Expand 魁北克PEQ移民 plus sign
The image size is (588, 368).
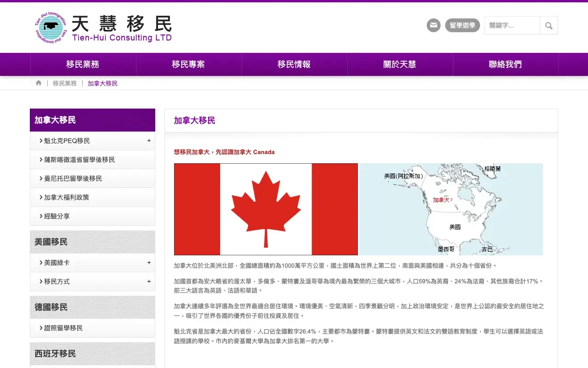(149, 141)
